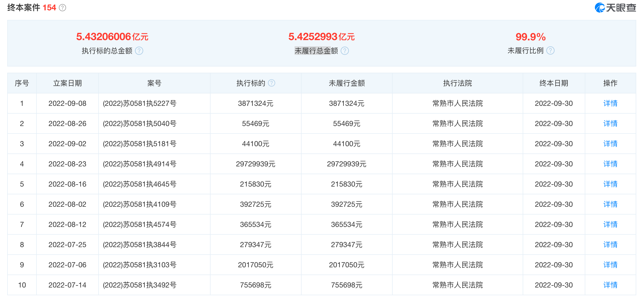
Task: Click the 未履行金额 column header
Action: pyautogui.click(x=347, y=83)
